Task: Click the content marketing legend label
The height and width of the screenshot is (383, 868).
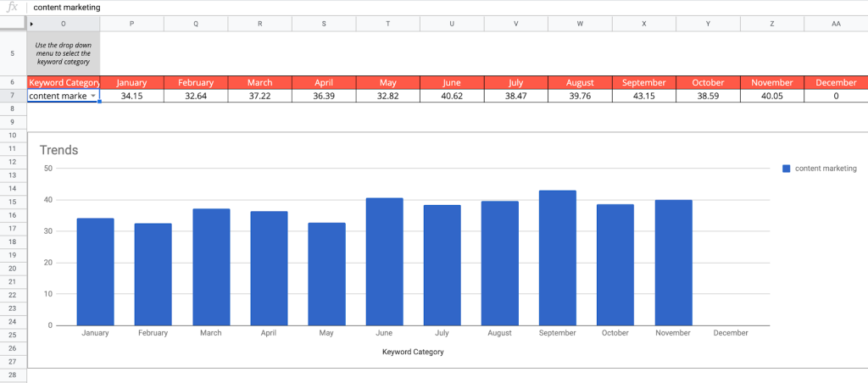Action: click(826, 169)
